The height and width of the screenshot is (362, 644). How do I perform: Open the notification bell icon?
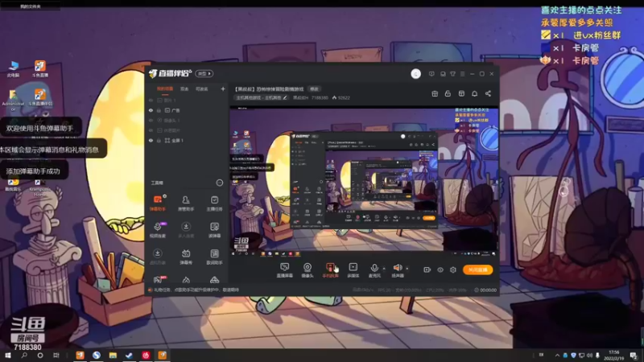[474, 93]
